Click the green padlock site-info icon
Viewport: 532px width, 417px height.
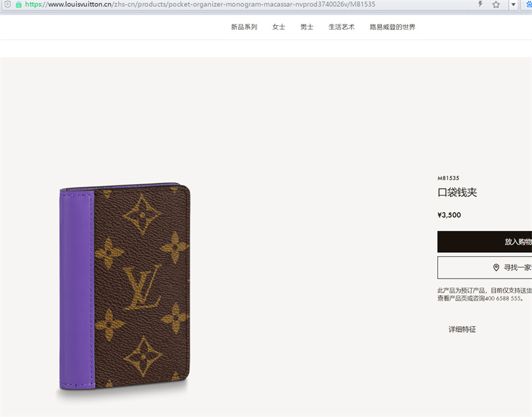pos(18,4)
